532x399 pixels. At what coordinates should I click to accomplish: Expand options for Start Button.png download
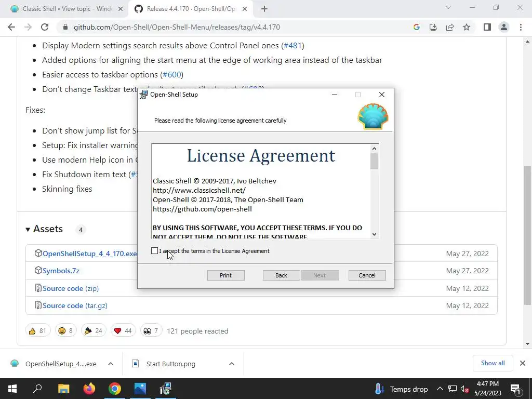click(x=232, y=364)
